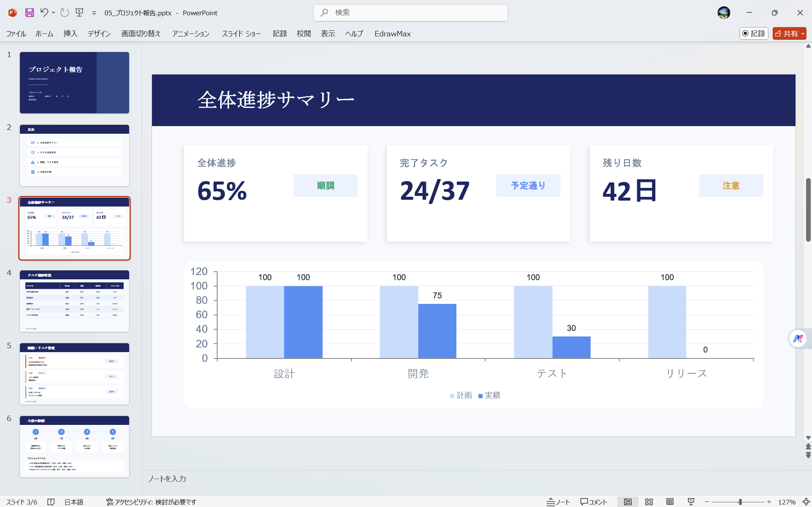Open the Comments icon in status bar
The width and height of the screenshot is (812, 507).
593,502
